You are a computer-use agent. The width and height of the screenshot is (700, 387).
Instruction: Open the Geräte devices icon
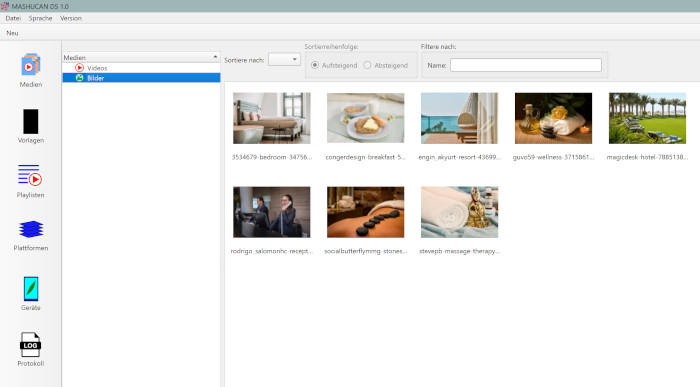[31, 289]
